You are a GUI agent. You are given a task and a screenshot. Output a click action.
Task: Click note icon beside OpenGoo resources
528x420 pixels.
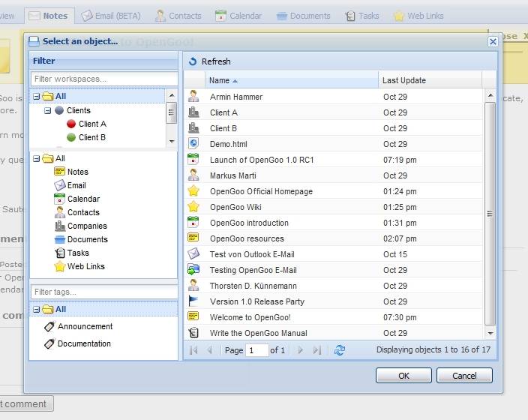(x=193, y=238)
